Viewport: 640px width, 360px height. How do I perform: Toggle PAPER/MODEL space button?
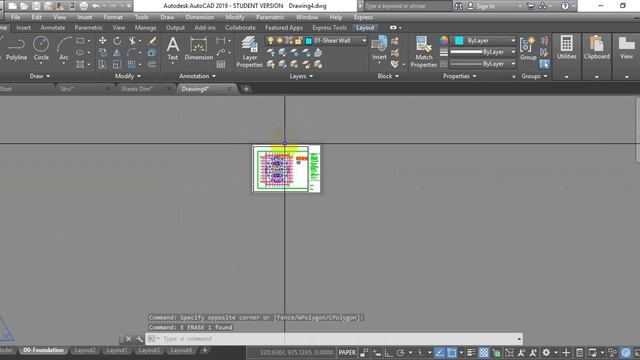click(347, 353)
